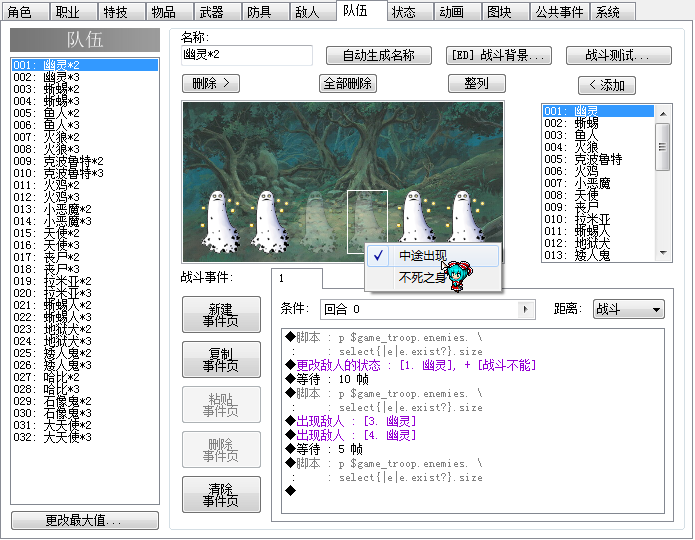The image size is (695, 540).
Task: Click the 自动生成名称 button
Action: coord(379,55)
